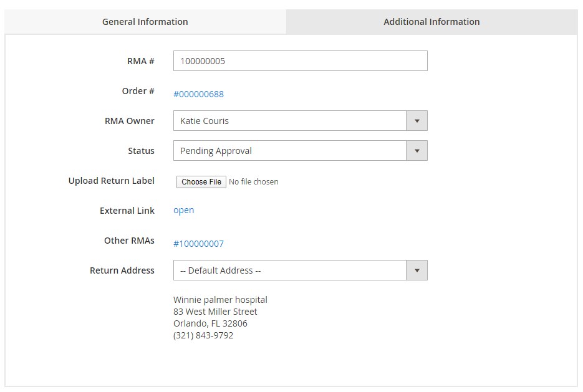Expand Status dropdown showing Pending Approval

290,151
